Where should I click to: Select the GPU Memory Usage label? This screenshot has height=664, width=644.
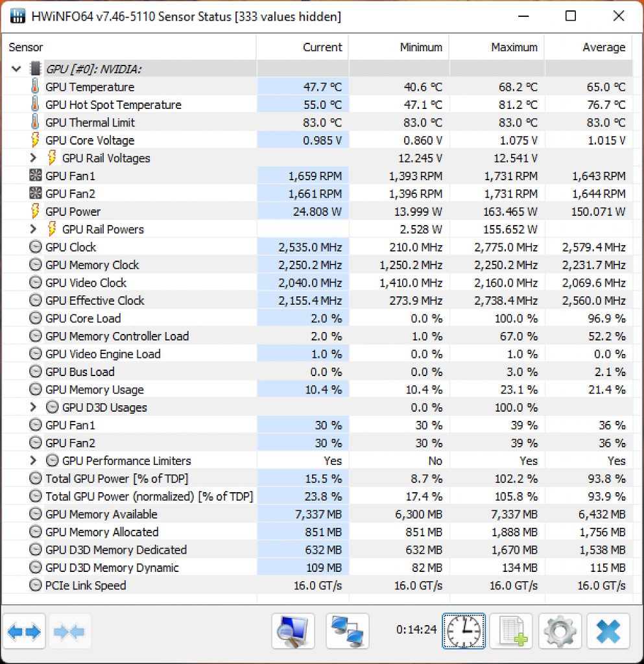click(x=95, y=389)
